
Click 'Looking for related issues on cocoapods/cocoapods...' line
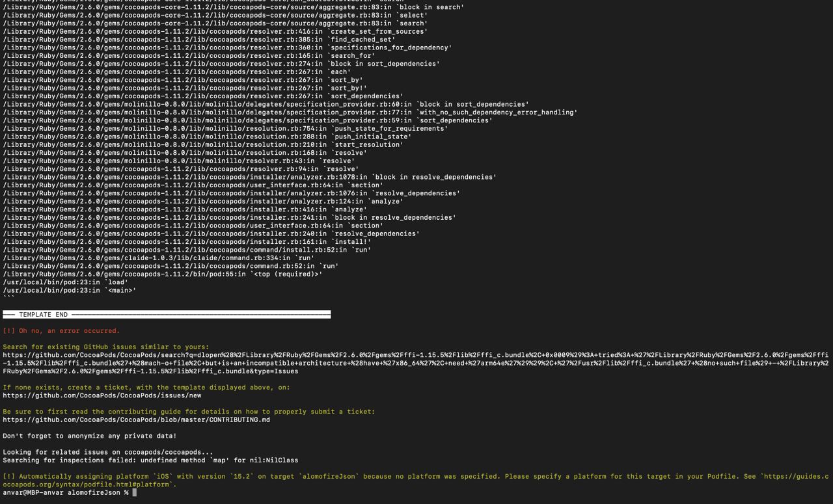click(108, 452)
